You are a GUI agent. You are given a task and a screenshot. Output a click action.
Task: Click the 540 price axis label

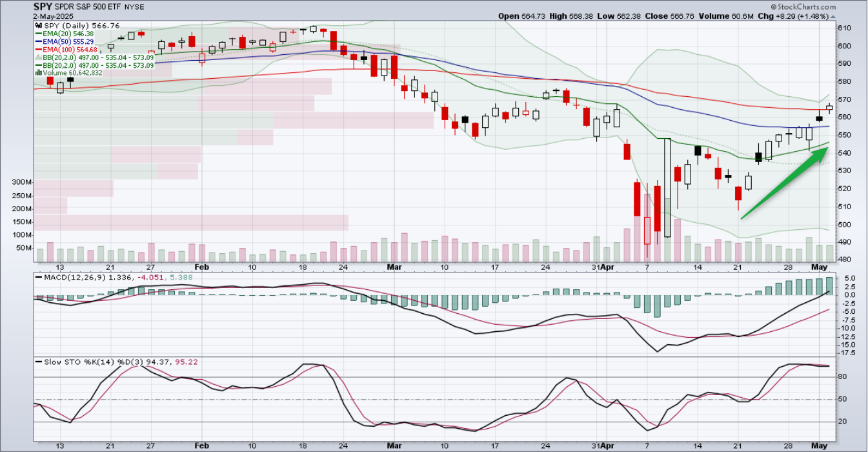click(x=844, y=153)
